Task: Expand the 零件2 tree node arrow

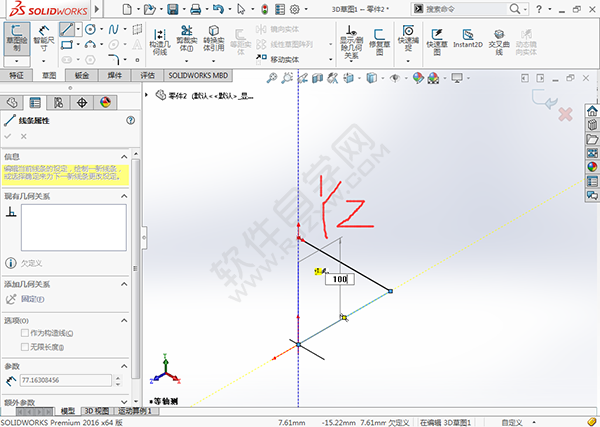Action: pyautogui.click(x=146, y=95)
